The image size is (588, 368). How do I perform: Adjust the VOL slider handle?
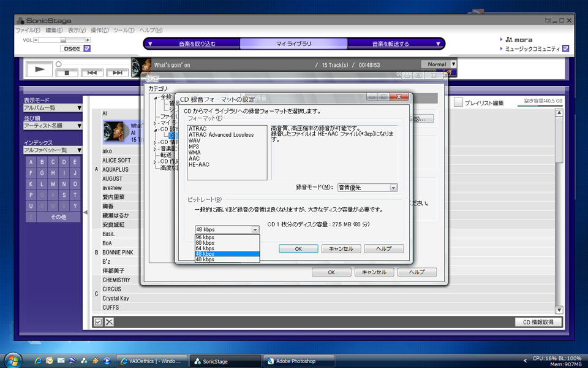(63, 40)
